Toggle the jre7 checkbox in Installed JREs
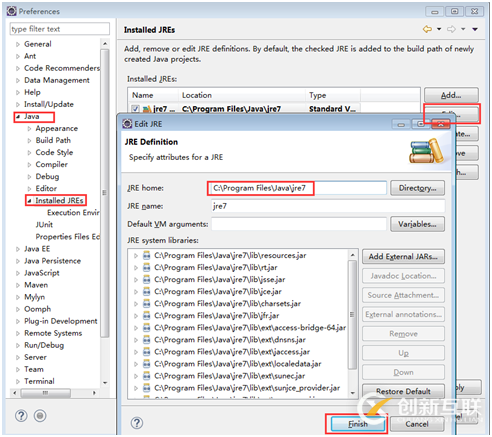Image resolution: width=492 pixels, height=437 pixels. click(x=135, y=109)
